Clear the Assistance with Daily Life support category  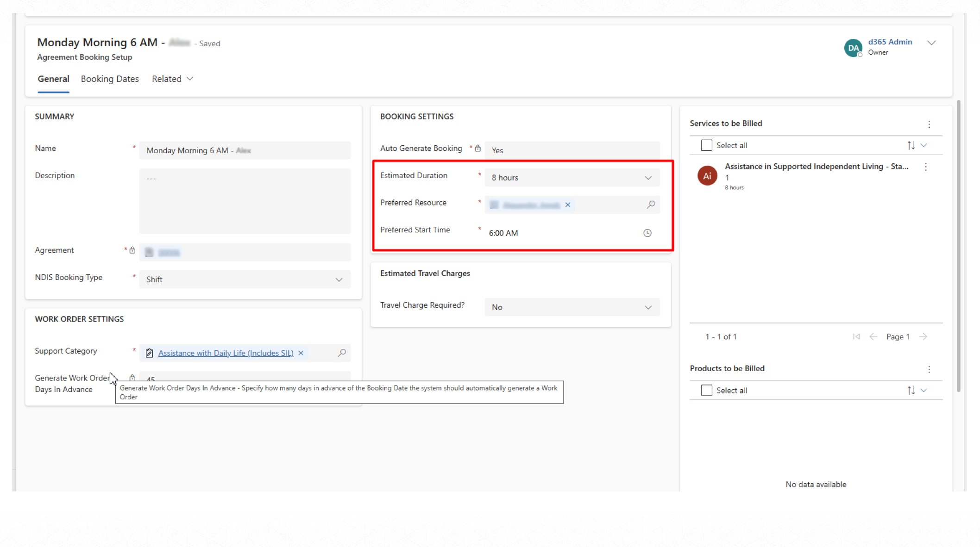(301, 353)
